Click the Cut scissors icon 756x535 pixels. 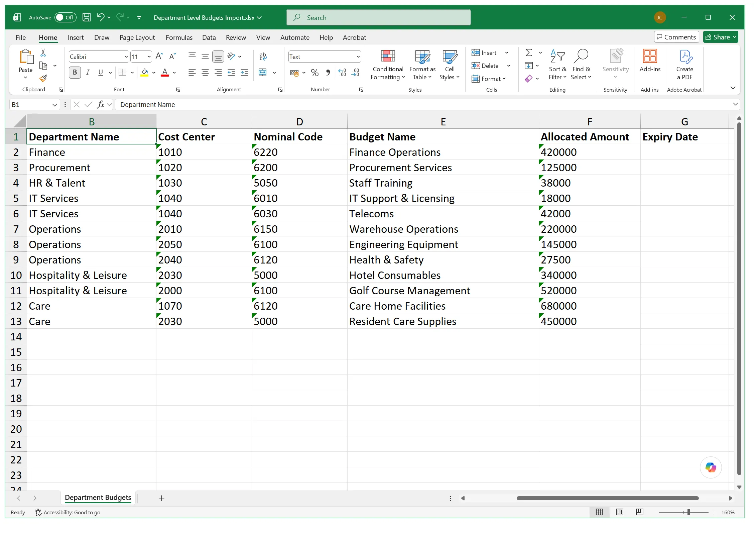43,53
